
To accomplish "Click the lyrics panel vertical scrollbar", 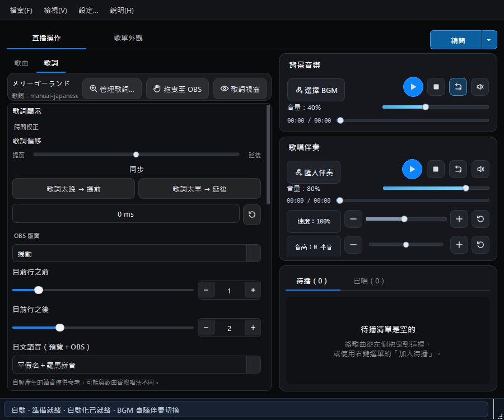I will pyautogui.click(x=268, y=155).
